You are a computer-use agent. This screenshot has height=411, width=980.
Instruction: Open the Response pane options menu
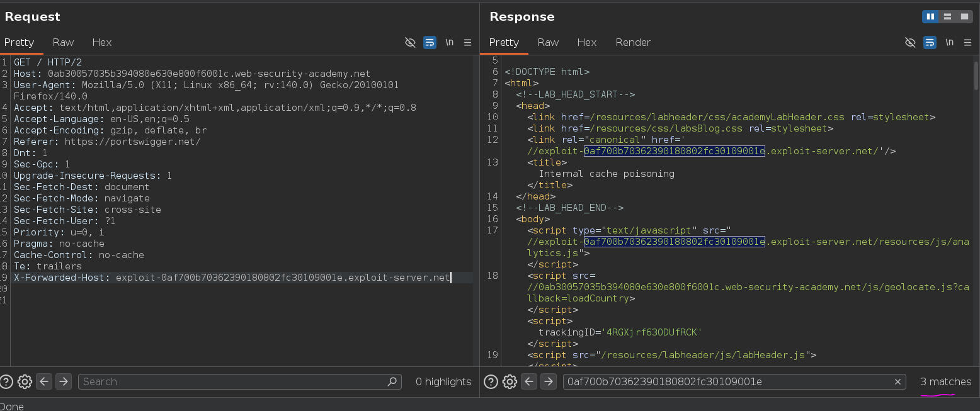pyautogui.click(x=967, y=42)
